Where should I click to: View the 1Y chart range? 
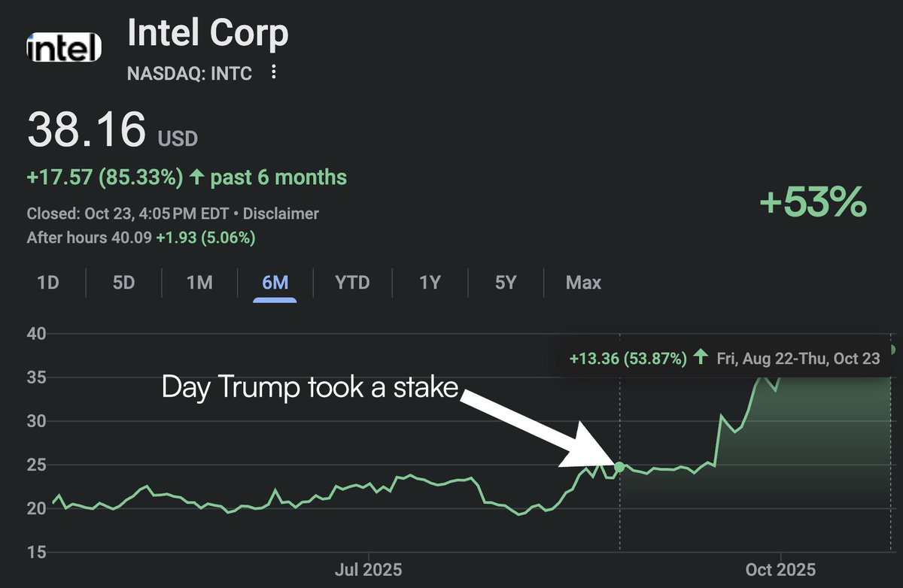[x=430, y=283]
